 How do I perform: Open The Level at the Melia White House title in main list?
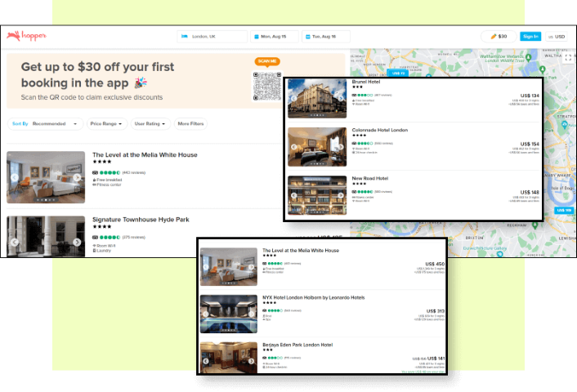[x=145, y=155]
